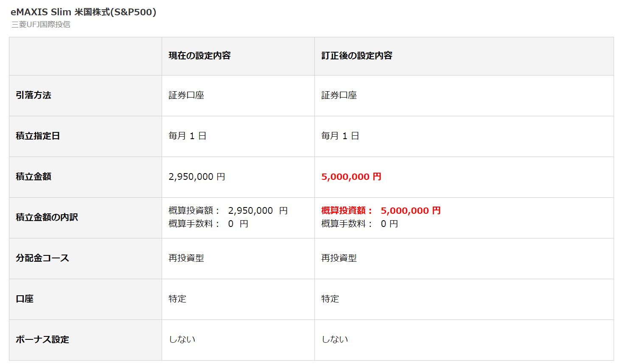This screenshot has height=364, width=617.
Task: Click the current 概算投資額 2,950,000 円 text
Action: pos(228,211)
